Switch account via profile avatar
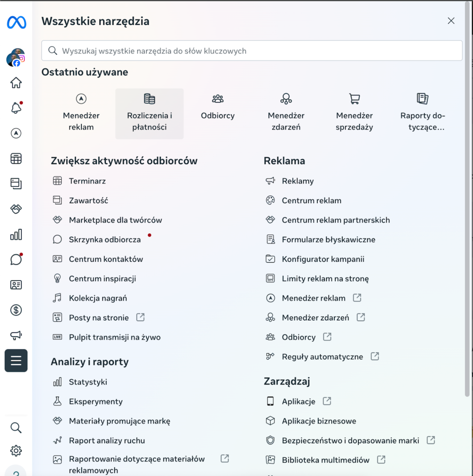Image resolution: width=473 pixels, height=476 pixels. [16, 58]
